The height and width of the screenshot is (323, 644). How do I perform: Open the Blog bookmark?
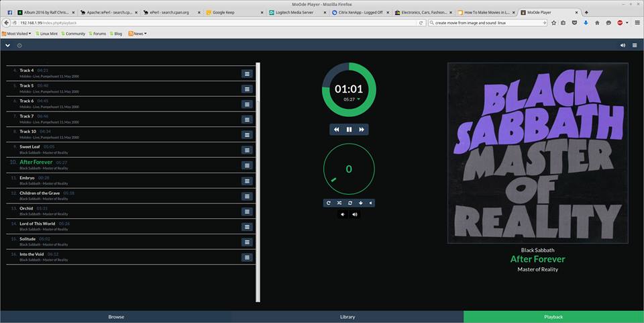click(x=116, y=34)
